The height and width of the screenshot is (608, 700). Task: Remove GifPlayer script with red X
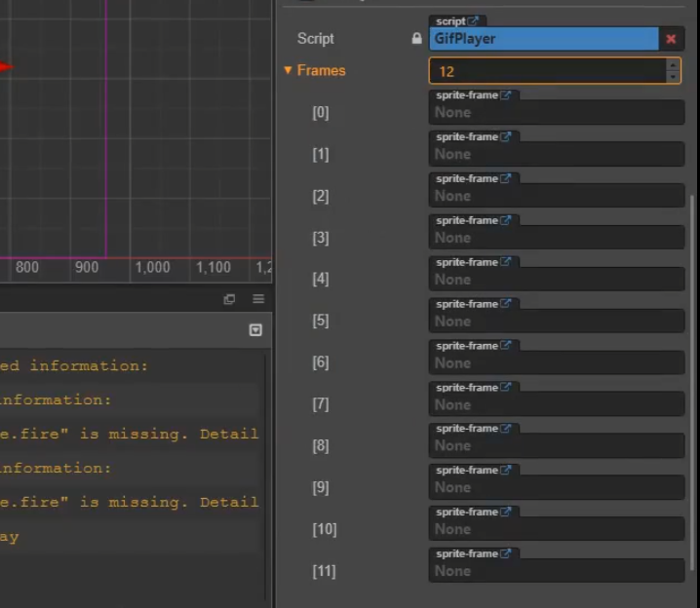point(671,39)
